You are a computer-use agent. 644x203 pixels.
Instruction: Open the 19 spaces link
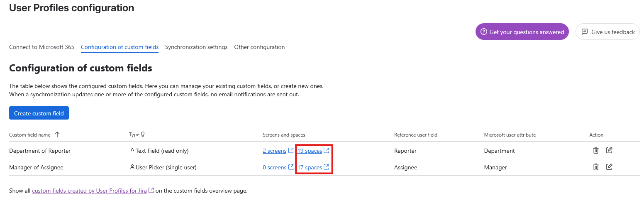click(x=310, y=151)
